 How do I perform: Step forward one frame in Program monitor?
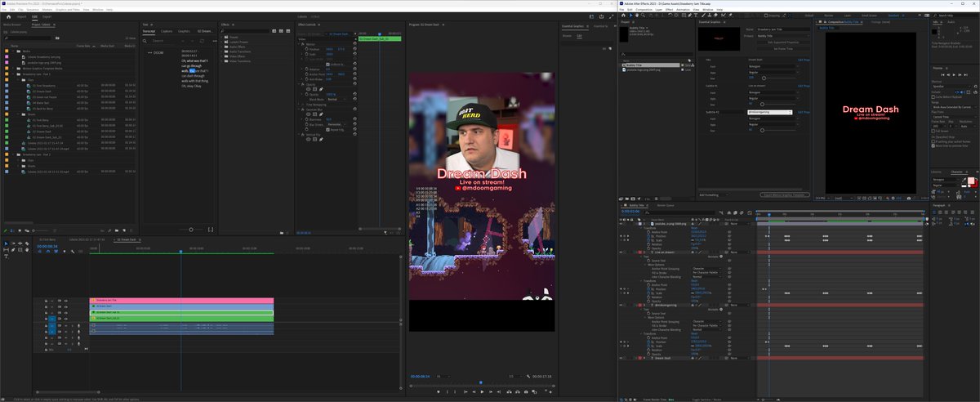click(491, 392)
